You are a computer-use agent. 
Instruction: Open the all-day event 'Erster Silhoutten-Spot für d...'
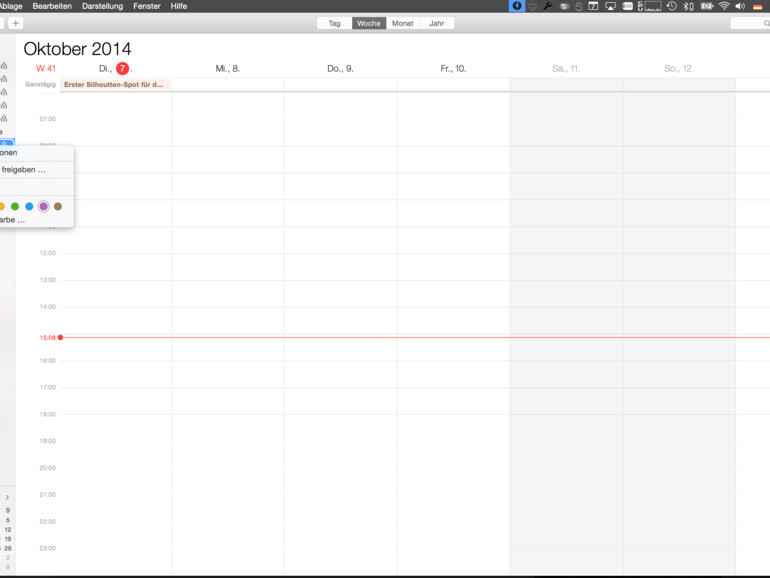(115, 84)
